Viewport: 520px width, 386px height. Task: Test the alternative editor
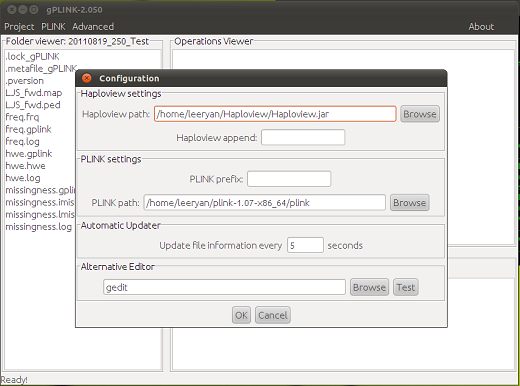tap(405, 287)
